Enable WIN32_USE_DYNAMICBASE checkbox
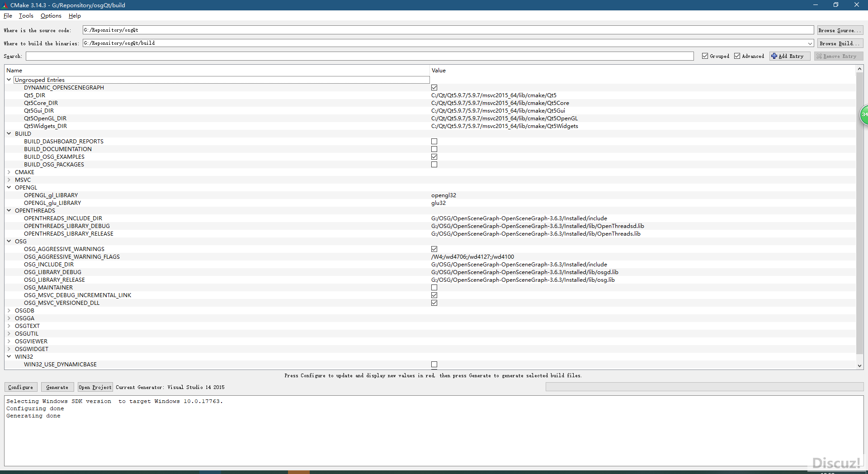Image resolution: width=868 pixels, height=474 pixels. [x=434, y=365]
